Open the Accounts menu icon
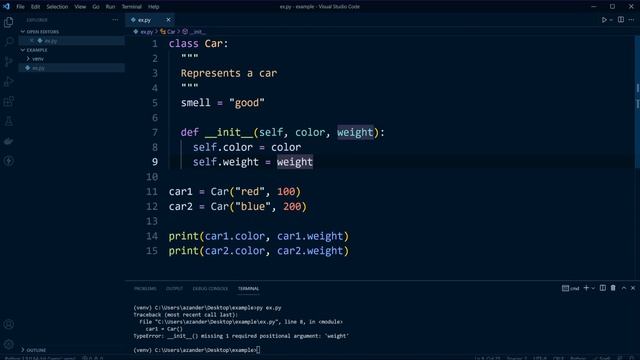This screenshot has height=360, width=640. pyautogui.click(x=9, y=324)
